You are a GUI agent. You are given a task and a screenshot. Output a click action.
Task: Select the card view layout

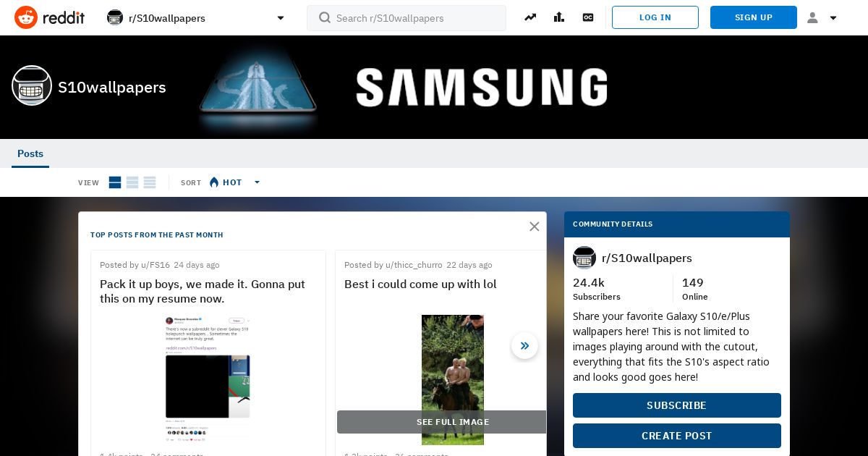(115, 182)
